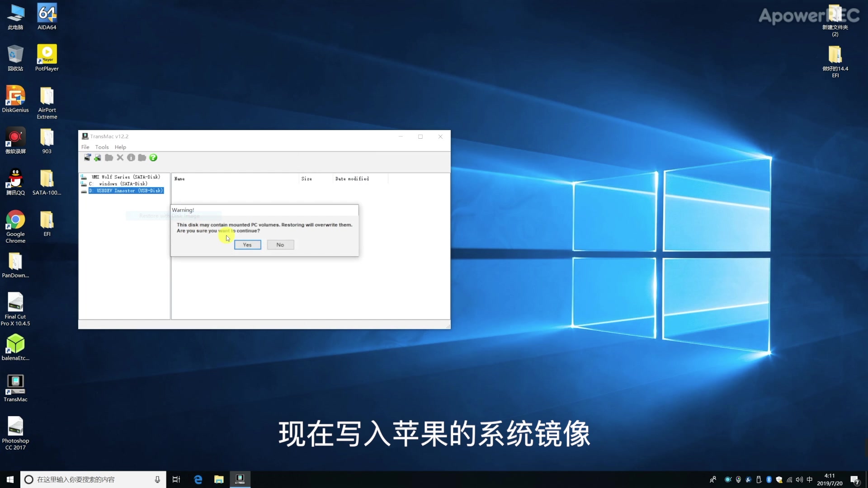Toggle Bluetooth from the system tray
Screen dimensions: 868x488
point(769,479)
